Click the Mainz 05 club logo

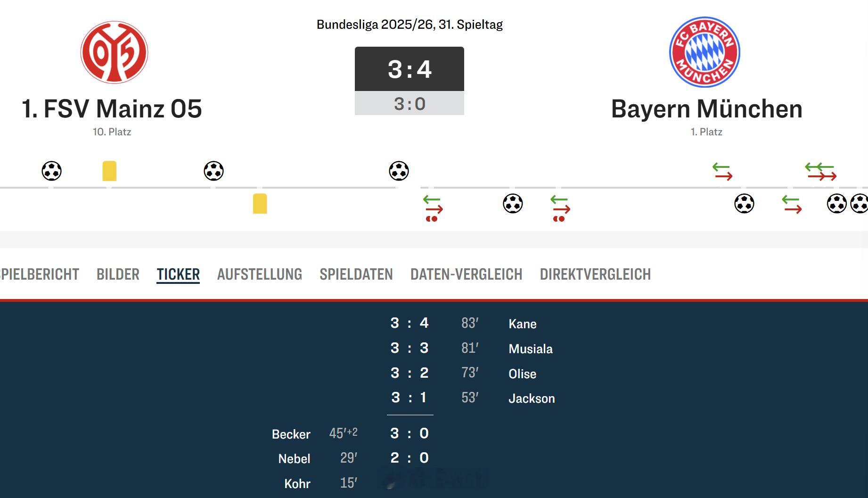click(114, 52)
